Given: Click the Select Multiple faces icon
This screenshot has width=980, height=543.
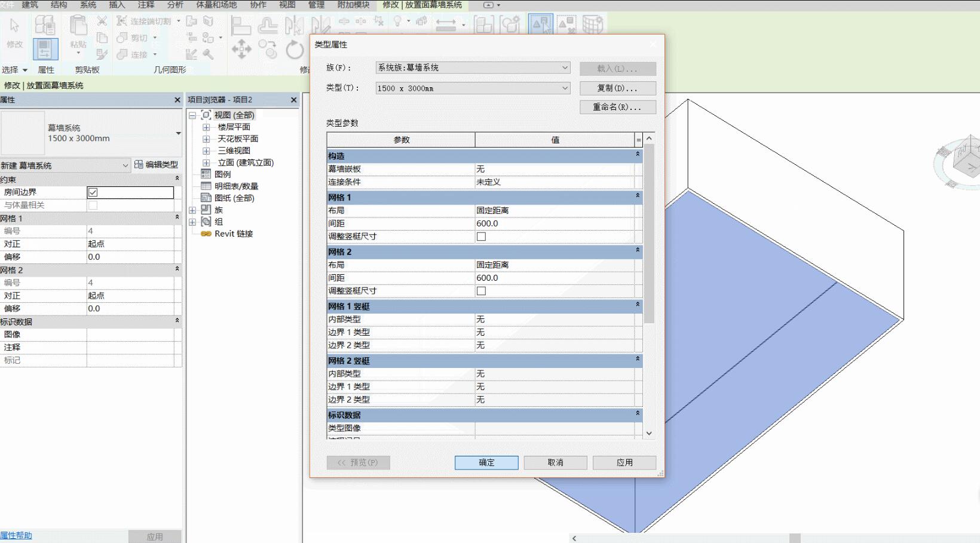Looking at the screenshot, I should point(540,24).
